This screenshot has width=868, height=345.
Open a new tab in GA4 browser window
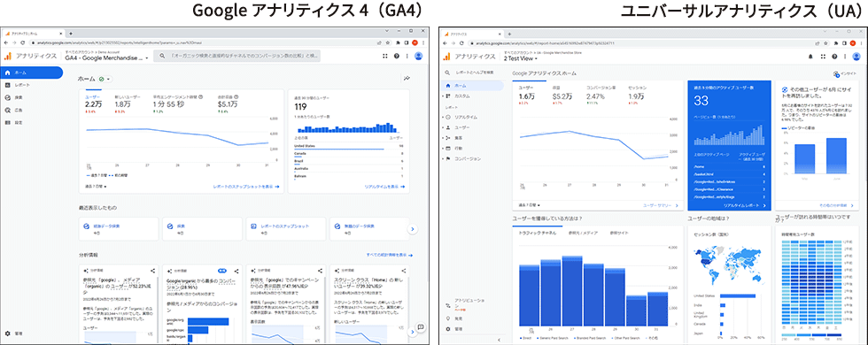coord(70,34)
